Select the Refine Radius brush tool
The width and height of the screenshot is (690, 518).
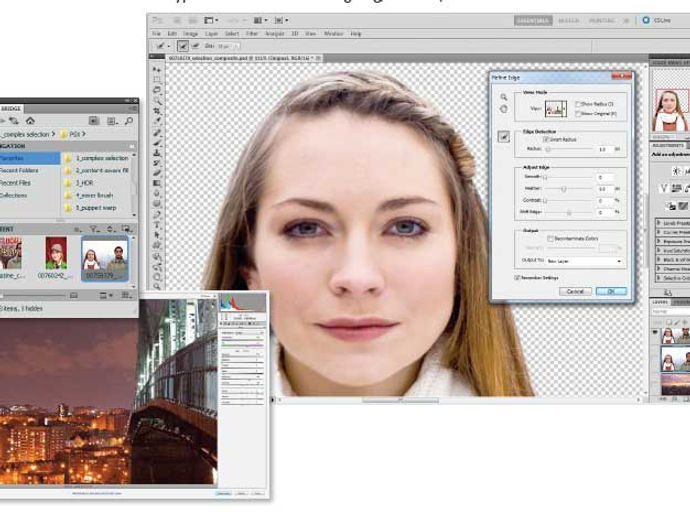(x=504, y=137)
